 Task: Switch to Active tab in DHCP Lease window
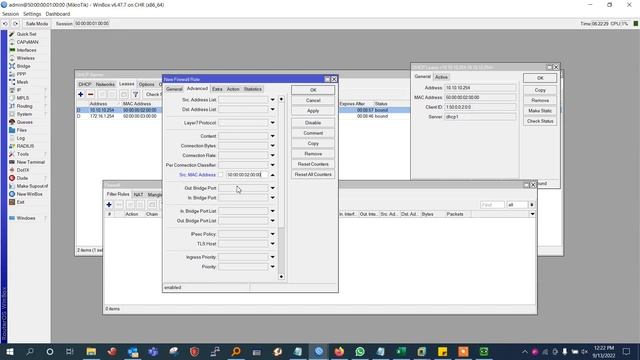[441, 77]
